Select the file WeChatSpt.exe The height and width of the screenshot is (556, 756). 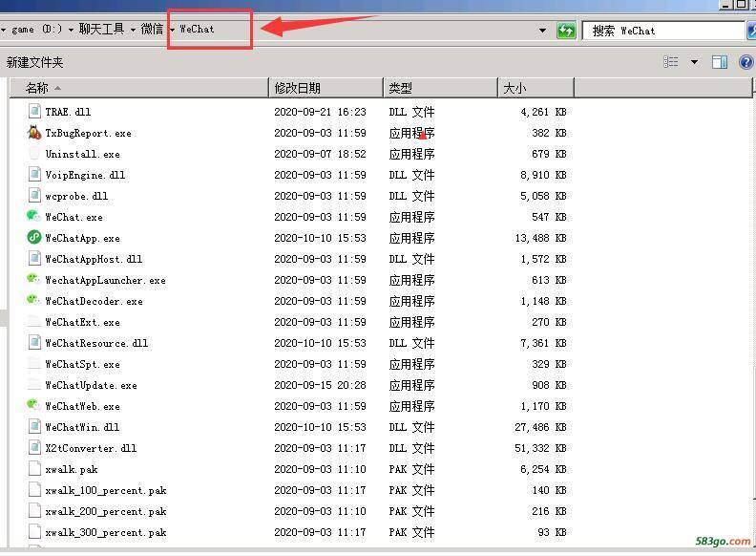[x=82, y=364]
